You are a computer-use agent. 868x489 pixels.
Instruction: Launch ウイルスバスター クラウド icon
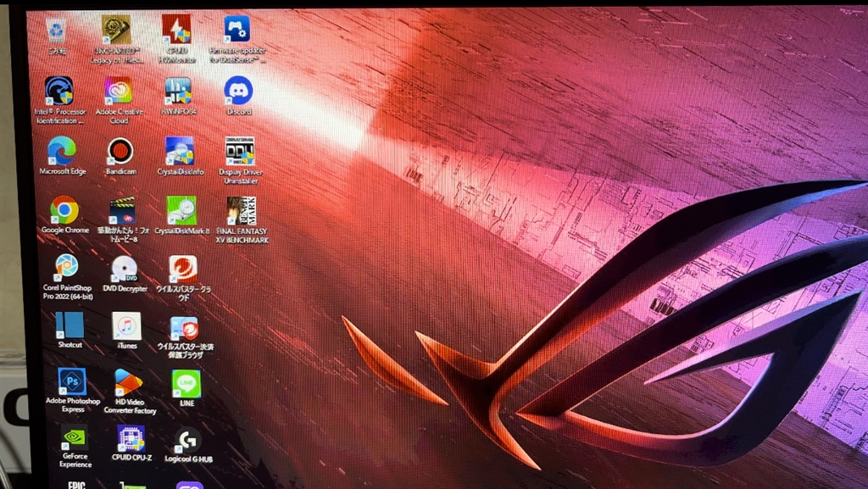183,270
